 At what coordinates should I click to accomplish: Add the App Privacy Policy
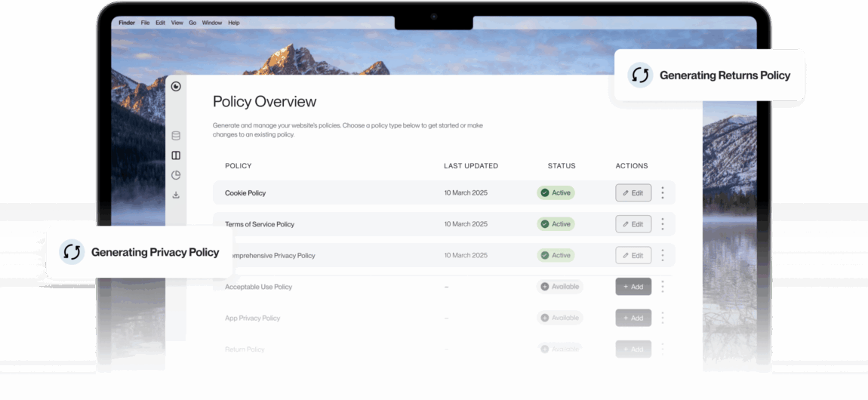[633, 318]
